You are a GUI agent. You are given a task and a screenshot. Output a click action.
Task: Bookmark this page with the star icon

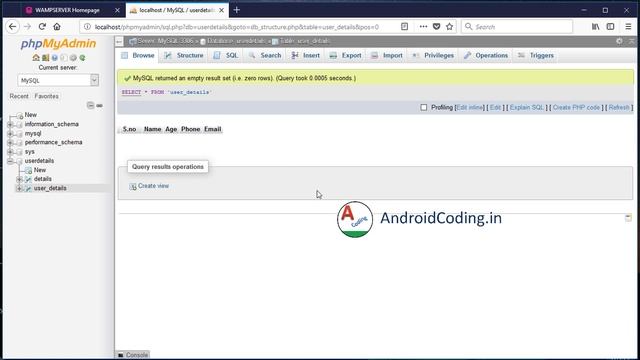coord(449,27)
